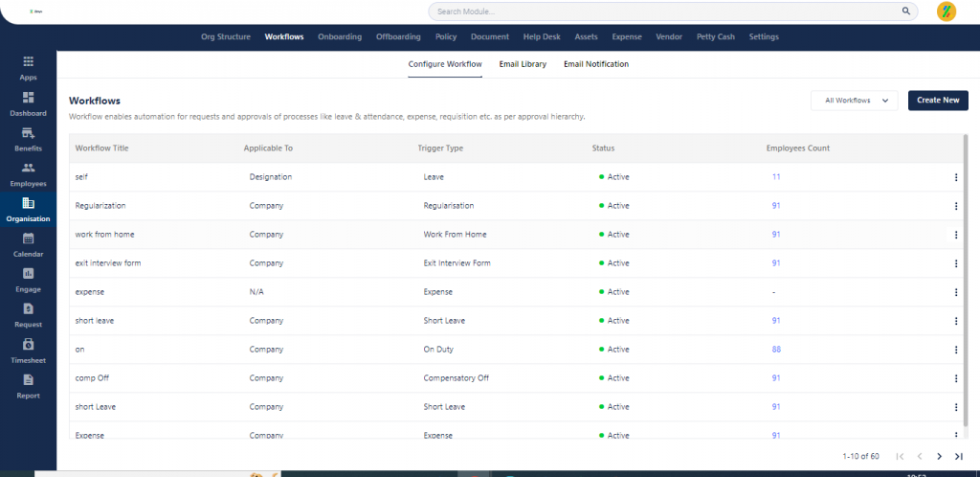This screenshot has height=477, width=980.
Task: Open Calendar in sidebar
Action: [28, 245]
